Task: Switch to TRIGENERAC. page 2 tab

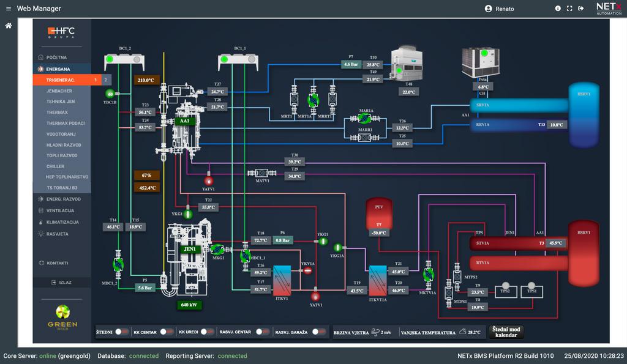Action: (x=106, y=80)
